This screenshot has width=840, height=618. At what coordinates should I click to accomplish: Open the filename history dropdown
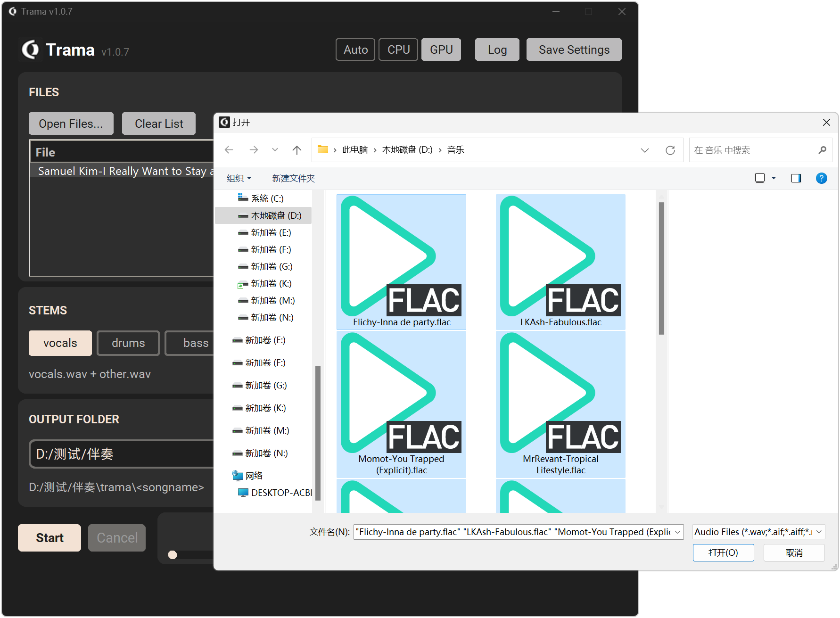point(678,532)
